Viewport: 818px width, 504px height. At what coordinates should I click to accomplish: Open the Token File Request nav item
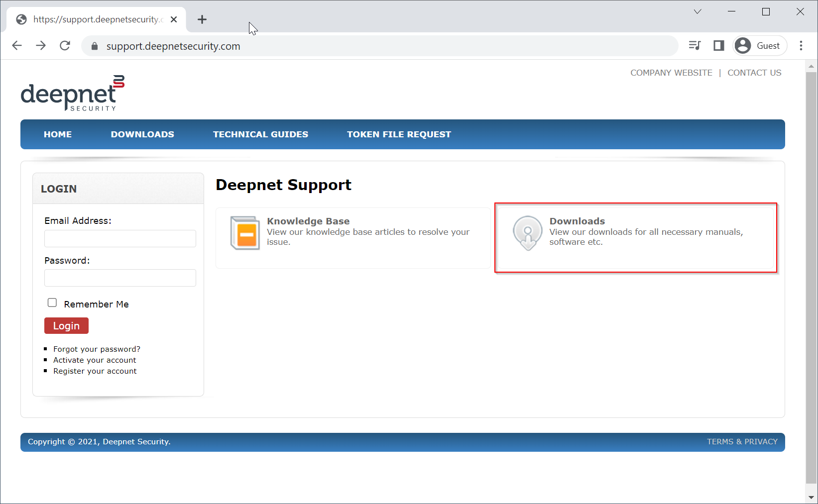[x=399, y=134]
